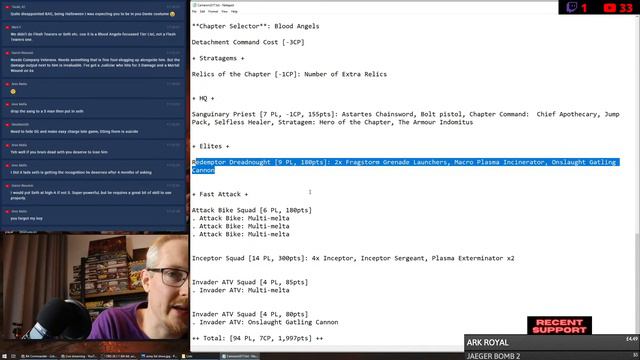Click the YouTube viewer count icon
Viewport: 640px width, 360px height.
pos(609,7)
